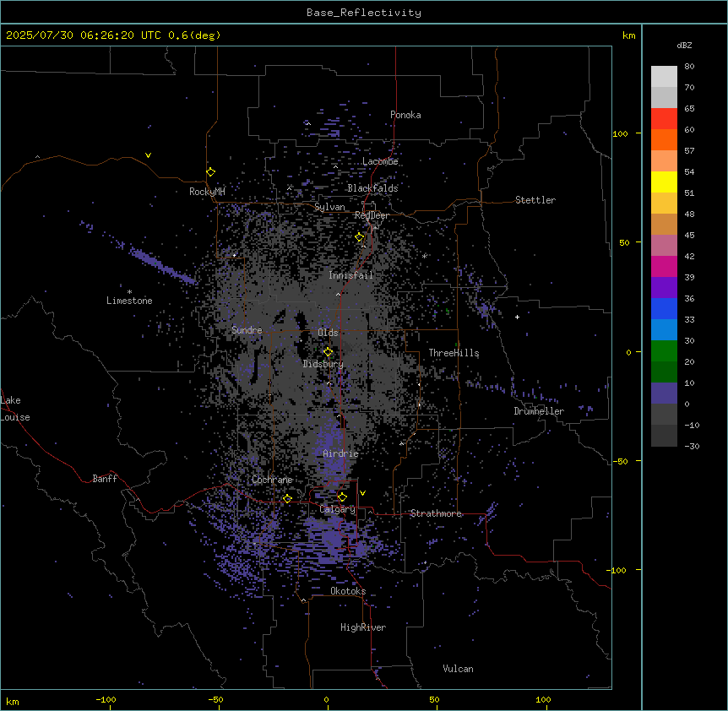Click the Innisfail label

[x=351, y=275]
